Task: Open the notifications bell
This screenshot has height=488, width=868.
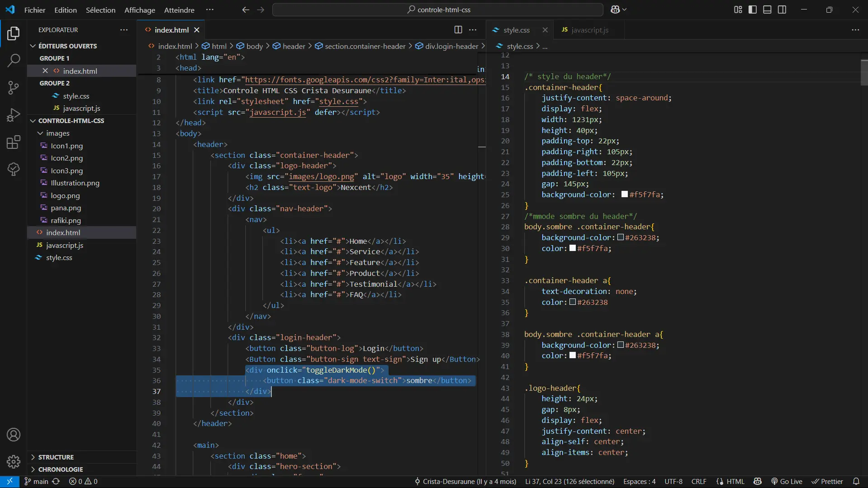Action: tap(857, 481)
